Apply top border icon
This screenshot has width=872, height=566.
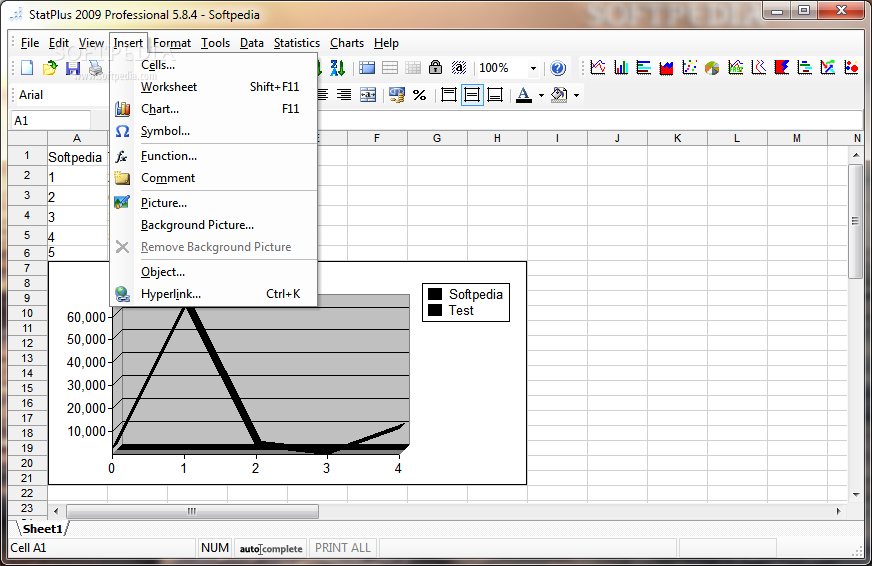click(x=449, y=95)
